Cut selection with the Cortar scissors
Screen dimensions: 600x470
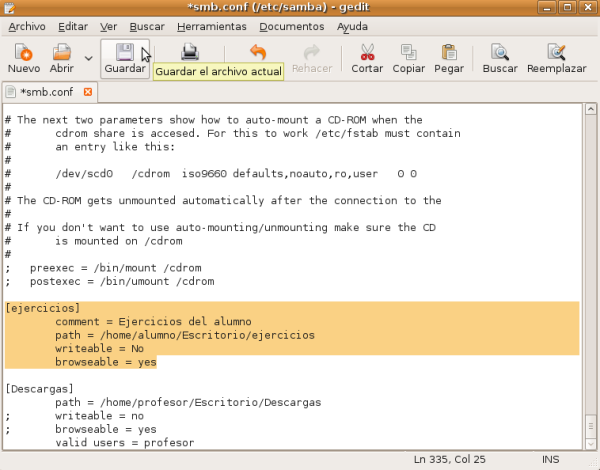click(367, 52)
